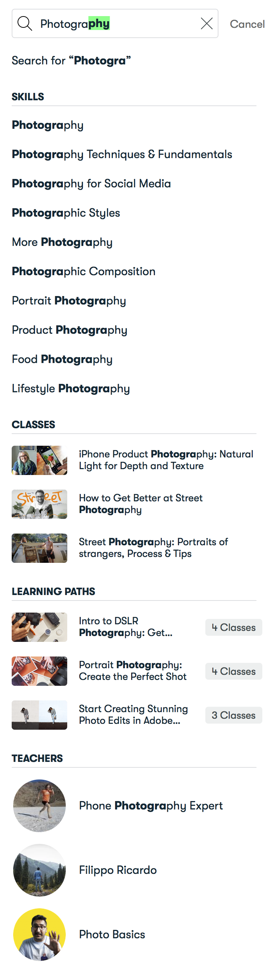The height and width of the screenshot is (980, 274).
Task: Open the Photographic Styles suggestion
Action: (66, 213)
